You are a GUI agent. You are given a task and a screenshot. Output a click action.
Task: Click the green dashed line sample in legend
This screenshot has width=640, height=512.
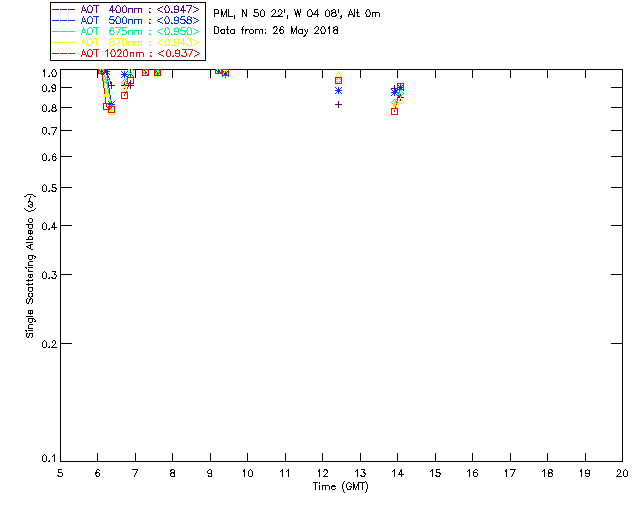[x=63, y=31]
